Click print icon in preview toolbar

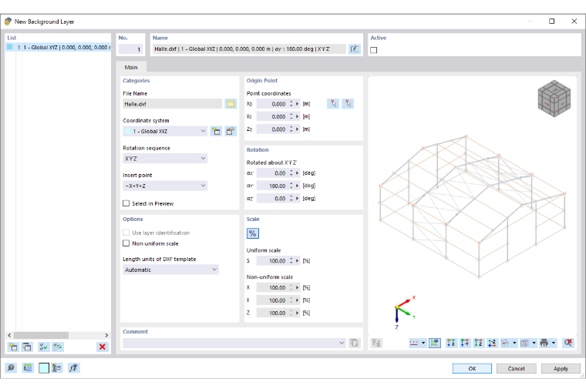544,343
